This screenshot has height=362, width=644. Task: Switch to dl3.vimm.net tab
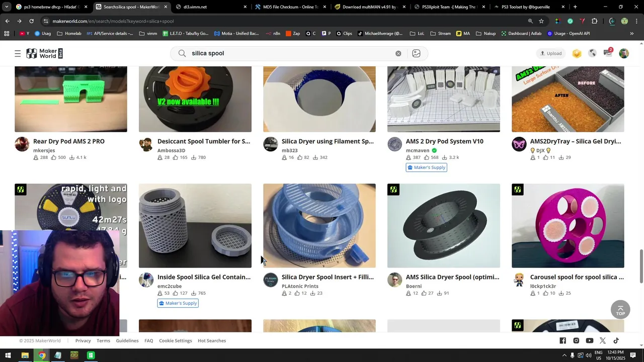point(211,7)
